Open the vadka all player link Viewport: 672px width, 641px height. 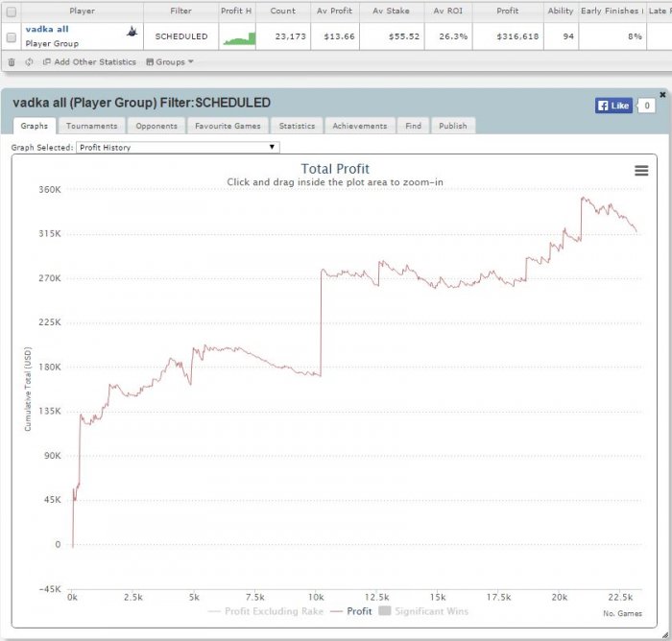[47, 29]
